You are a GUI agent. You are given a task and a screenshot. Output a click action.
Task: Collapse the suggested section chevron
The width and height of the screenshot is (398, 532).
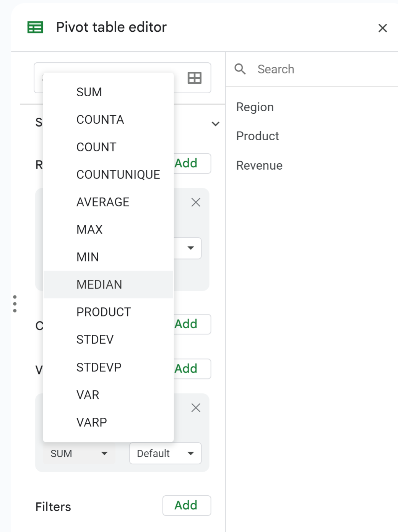coord(216,124)
